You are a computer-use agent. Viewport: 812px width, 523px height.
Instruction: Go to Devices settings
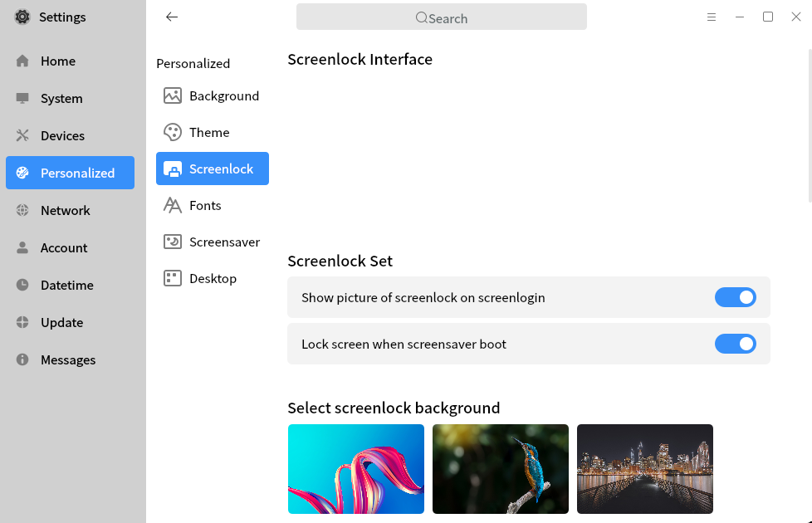tap(62, 135)
